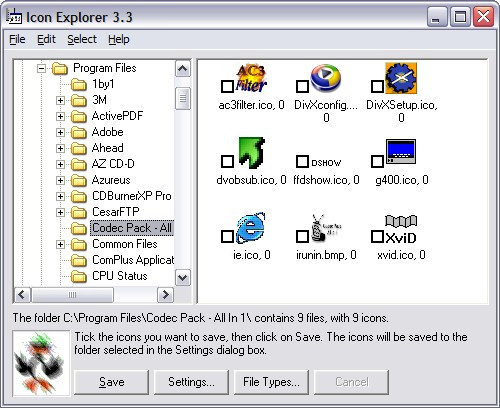Click the DivXconfig play-disc icon

point(326,78)
